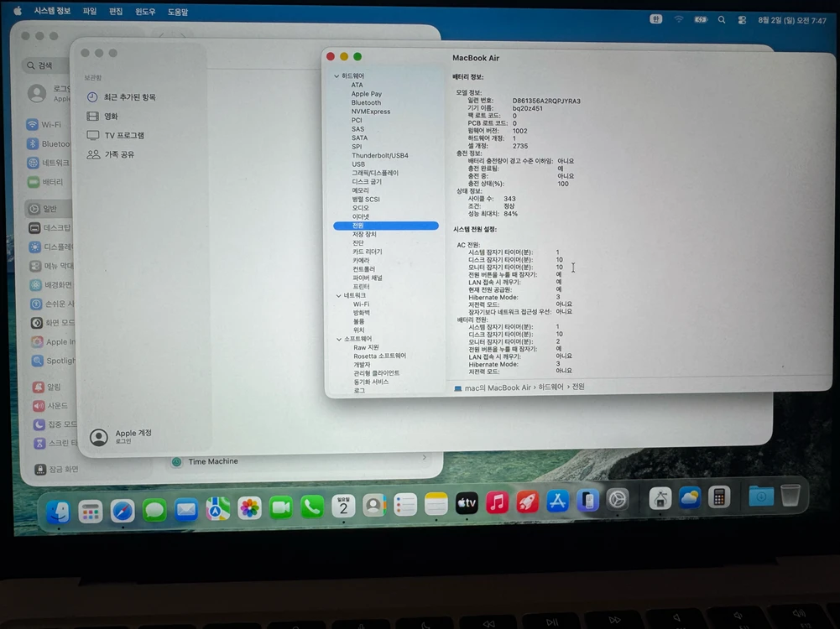Select 저장 장치 in sidebar
Image resolution: width=840 pixels, height=629 pixels.
click(x=364, y=234)
